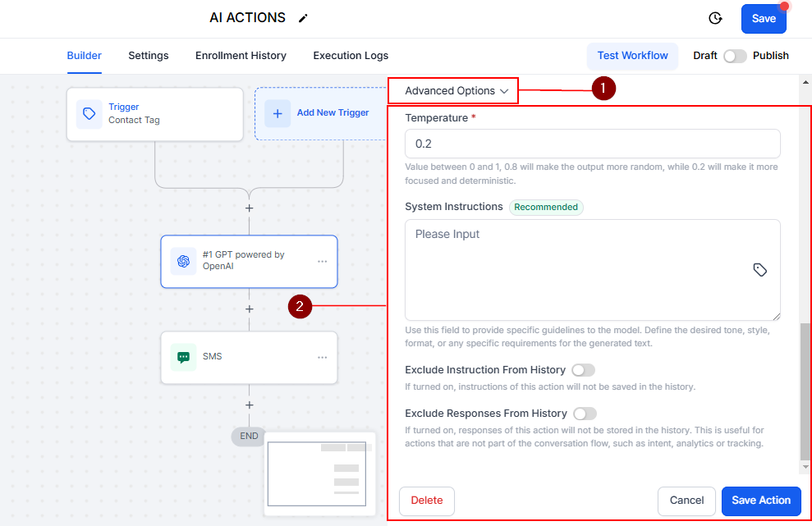
Task: Click Test Workflow
Action: pos(632,56)
